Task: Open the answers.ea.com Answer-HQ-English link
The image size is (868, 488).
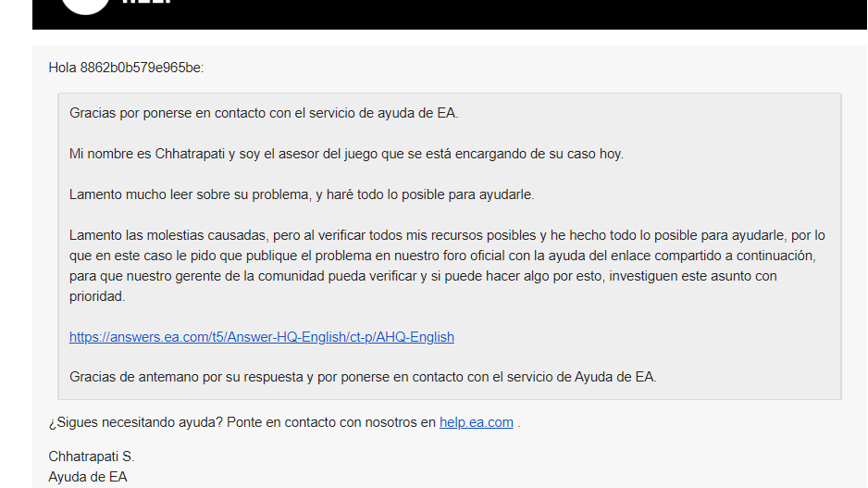Action: (261, 337)
